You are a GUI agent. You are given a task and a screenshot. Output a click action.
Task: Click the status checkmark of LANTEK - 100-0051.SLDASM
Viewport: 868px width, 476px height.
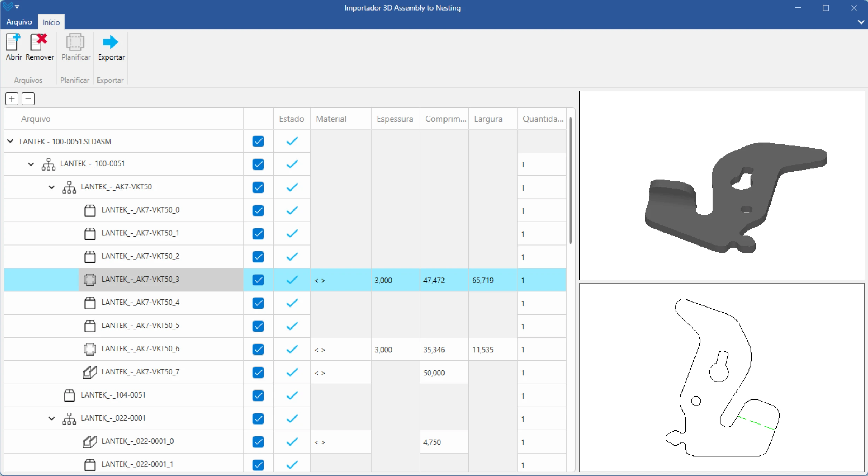292,141
